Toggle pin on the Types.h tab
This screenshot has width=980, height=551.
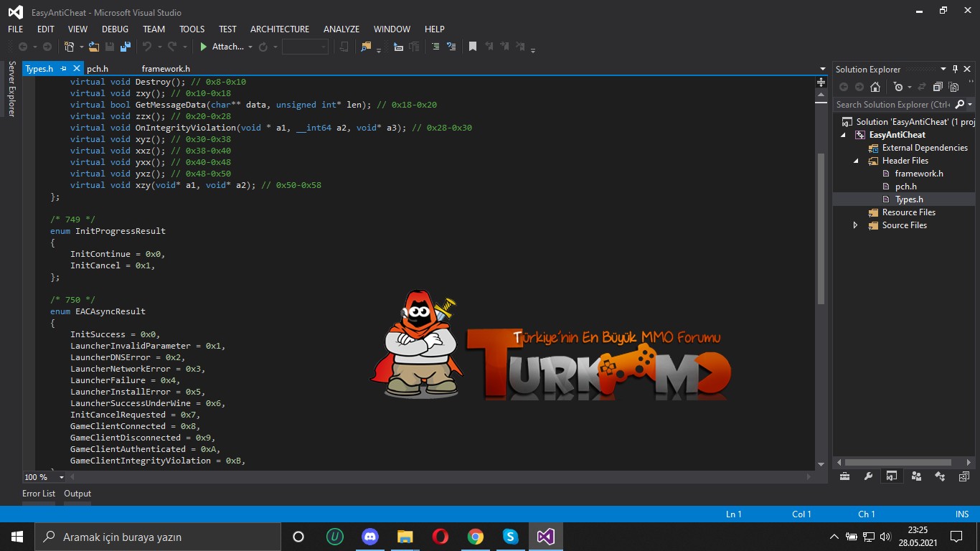coord(63,69)
